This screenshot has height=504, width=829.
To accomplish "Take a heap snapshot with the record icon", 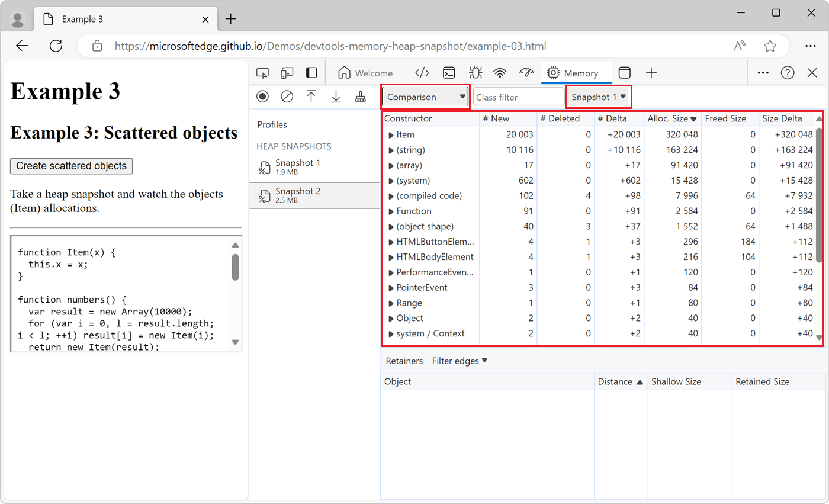I will (x=262, y=96).
